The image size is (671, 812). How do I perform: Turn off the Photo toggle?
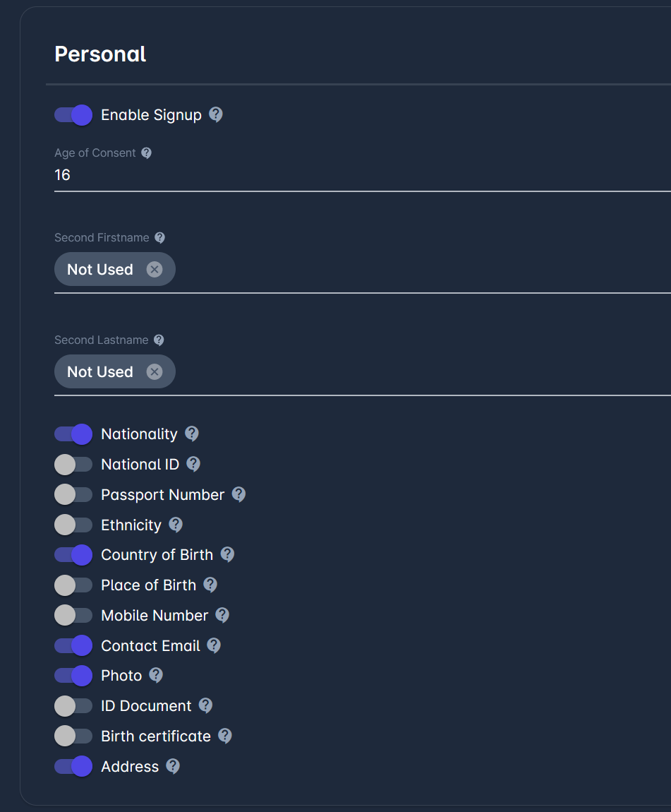coord(73,676)
